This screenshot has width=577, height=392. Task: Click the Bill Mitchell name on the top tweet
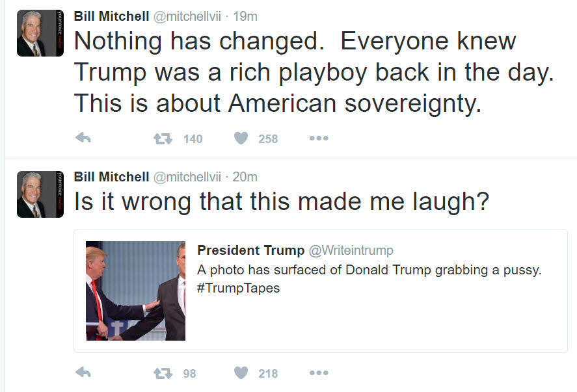pos(110,16)
